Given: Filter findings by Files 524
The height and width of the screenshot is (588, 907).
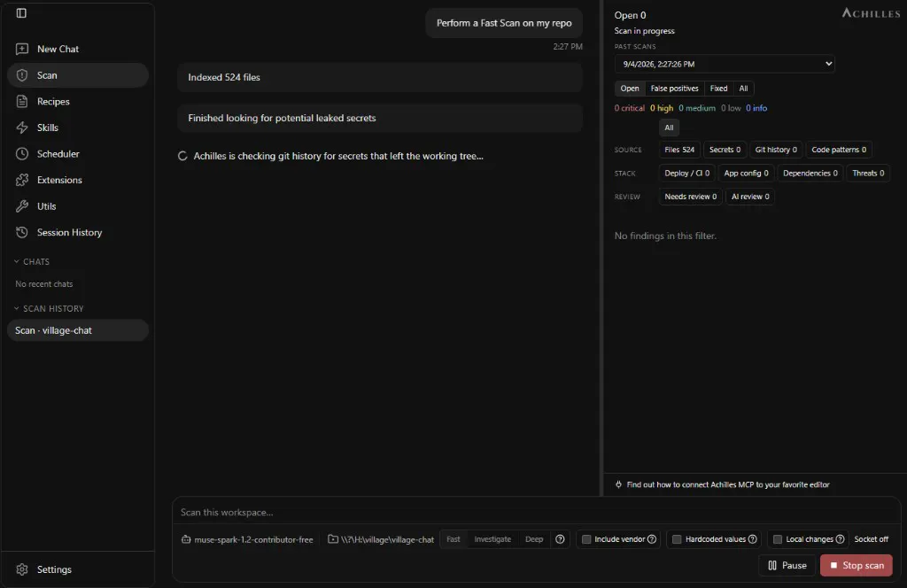Looking at the screenshot, I should (x=679, y=150).
